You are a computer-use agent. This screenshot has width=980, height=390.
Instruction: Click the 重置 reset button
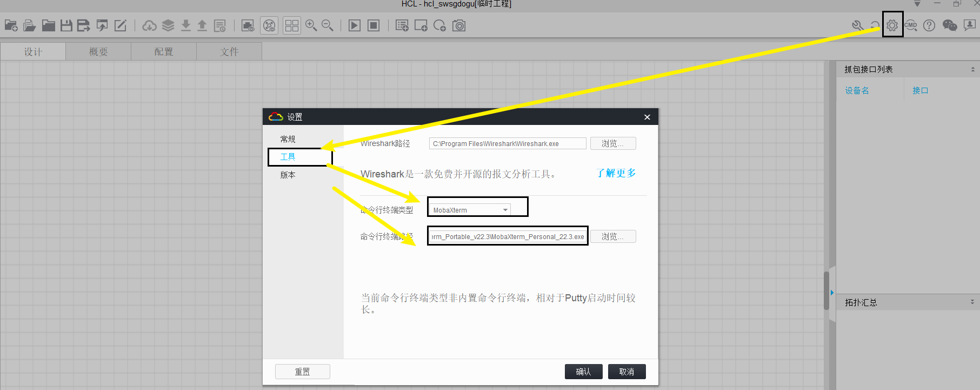pos(303,372)
